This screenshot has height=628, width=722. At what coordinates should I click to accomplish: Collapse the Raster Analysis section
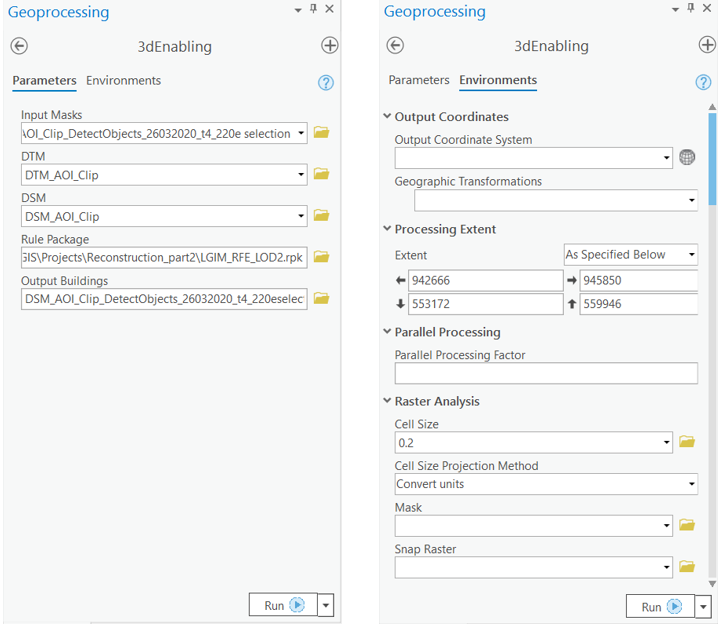tap(387, 401)
